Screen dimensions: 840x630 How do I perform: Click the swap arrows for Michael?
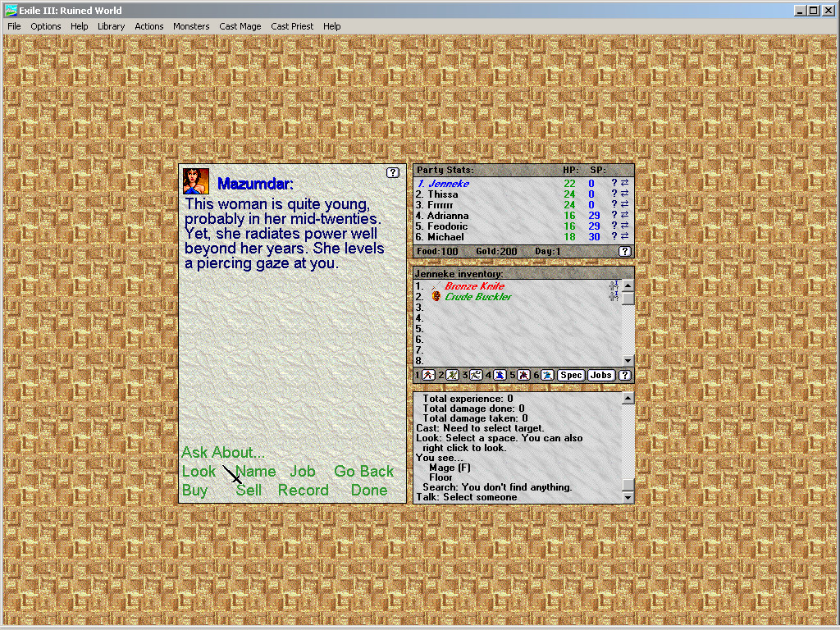pyautogui.click(x=624, y=237)
